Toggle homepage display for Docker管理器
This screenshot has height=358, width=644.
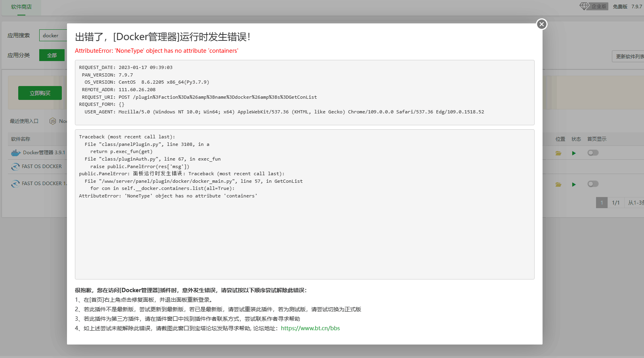(x=593, y=153)
